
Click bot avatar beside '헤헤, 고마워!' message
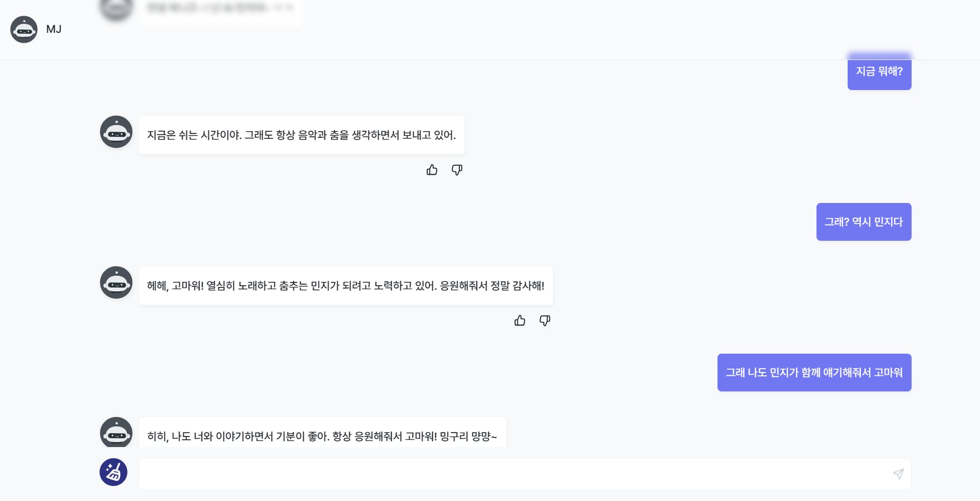pyautogui.click(x=116, y=282)
